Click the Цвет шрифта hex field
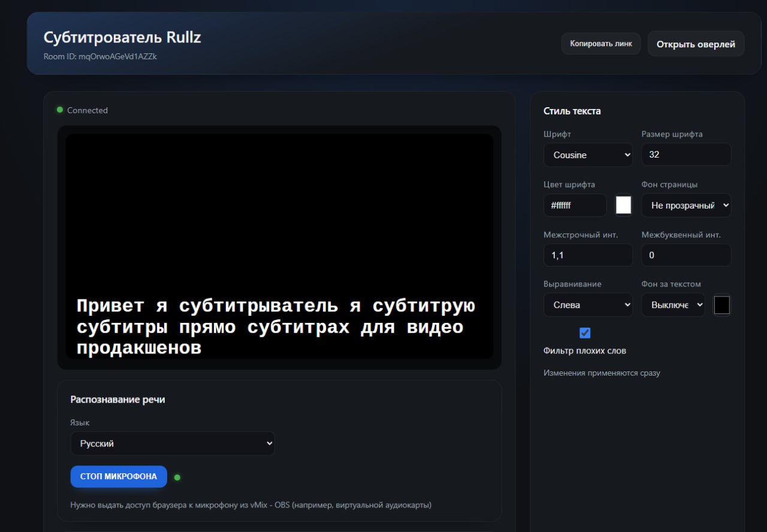 [575, 205]
